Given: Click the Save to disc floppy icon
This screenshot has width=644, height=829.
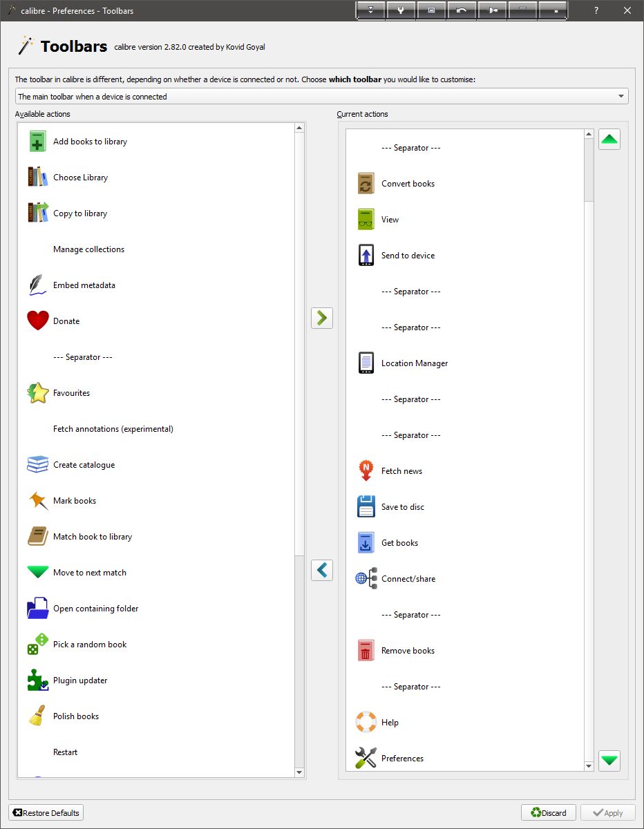Looking at the screenshot, I should 366,507.
